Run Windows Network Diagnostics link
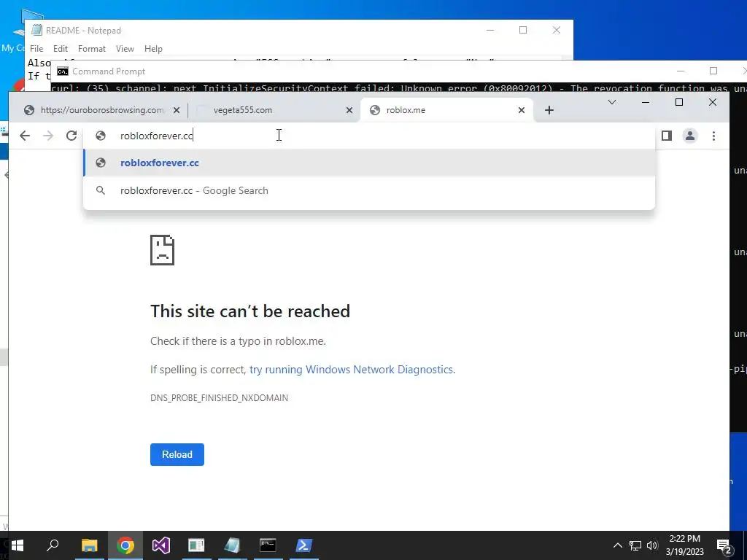The width and height of the screenshot is (747, 560). pyautogui.click(x=352, y=370)
